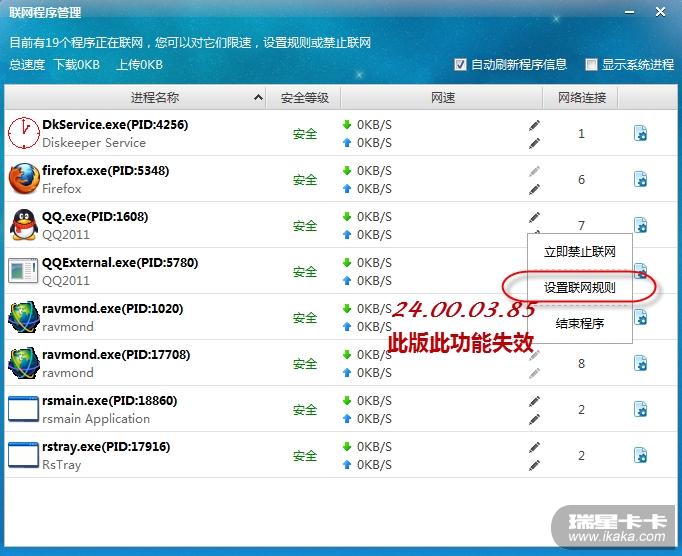Image resolution: width=682 pixels, height=556 pixels.
Task: Edit upload speed limit for firefox.exe
Action: click(535, 189)
